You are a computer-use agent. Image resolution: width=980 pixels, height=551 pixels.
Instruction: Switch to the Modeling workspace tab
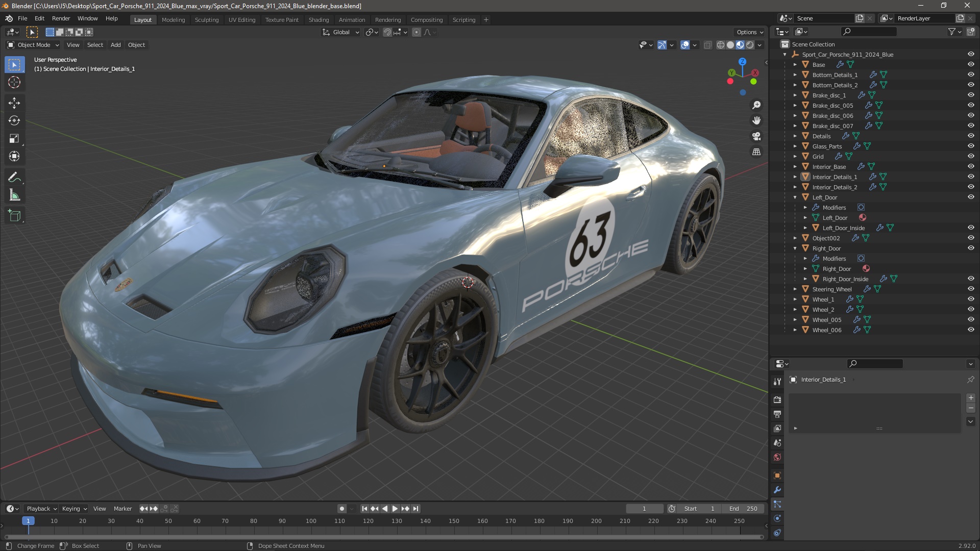pos(173,20)
